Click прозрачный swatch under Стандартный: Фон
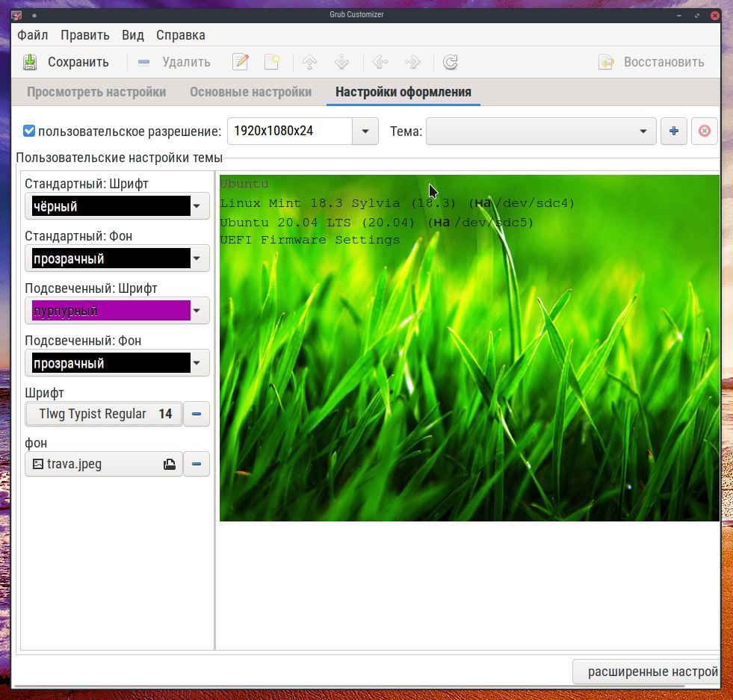The image size is (733, 700). click(111, 258)
